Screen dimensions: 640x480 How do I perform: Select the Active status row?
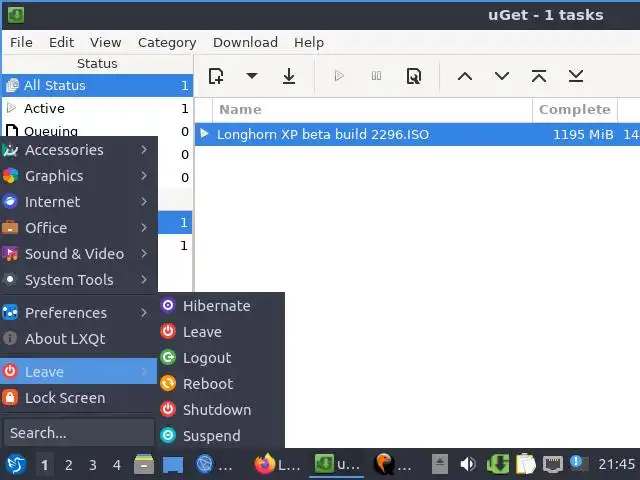[x=97, y=108]
